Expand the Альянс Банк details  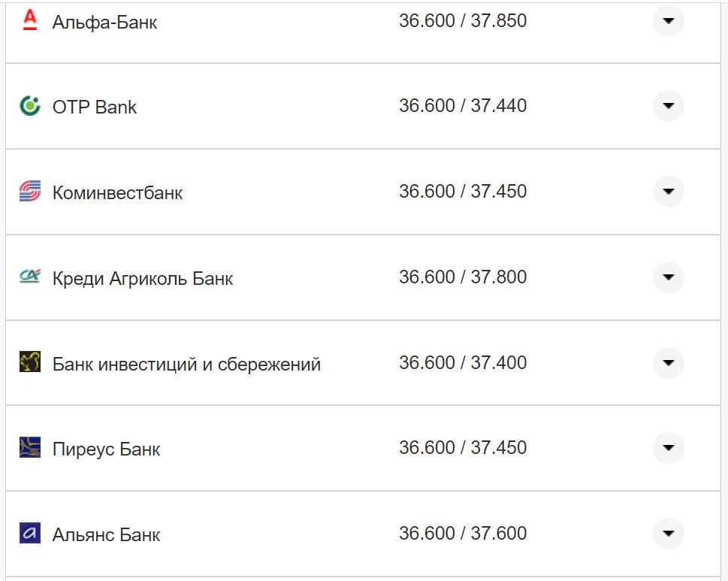pyautogui.click(x=667, y=534)
